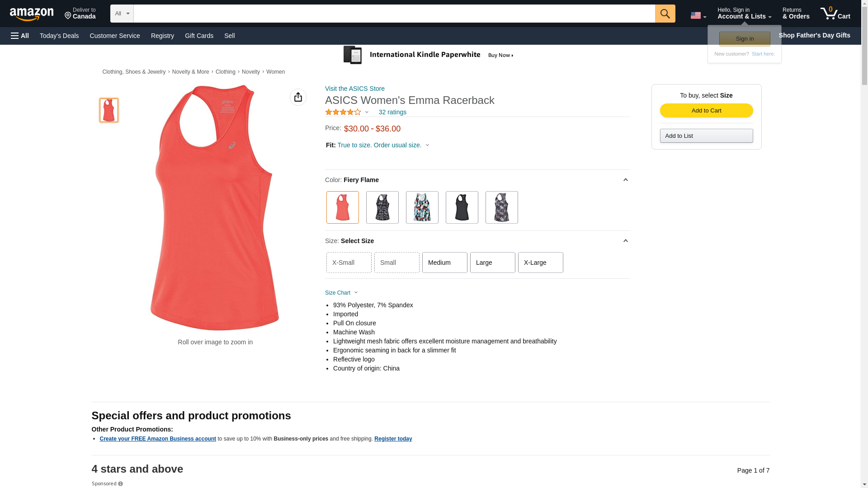Expand the Size Chart
868x488 pixels.
click(341, 293)
